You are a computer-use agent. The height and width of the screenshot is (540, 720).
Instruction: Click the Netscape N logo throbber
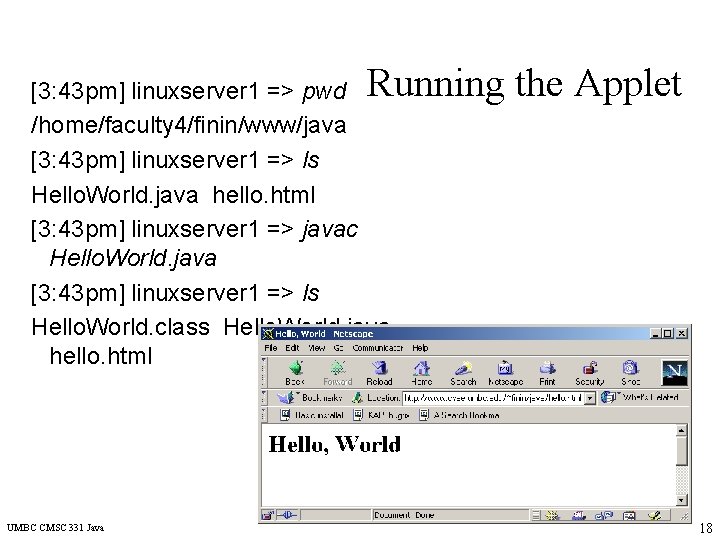click(674, 372)
